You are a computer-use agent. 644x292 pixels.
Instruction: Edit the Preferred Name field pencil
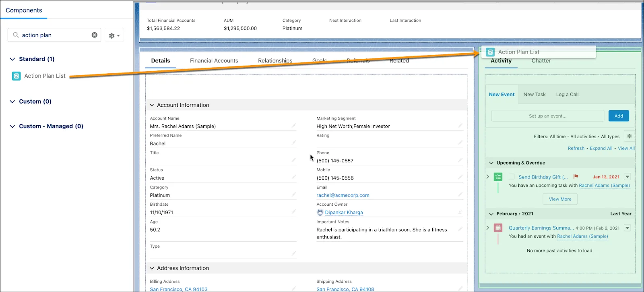[x=294, y=143]
